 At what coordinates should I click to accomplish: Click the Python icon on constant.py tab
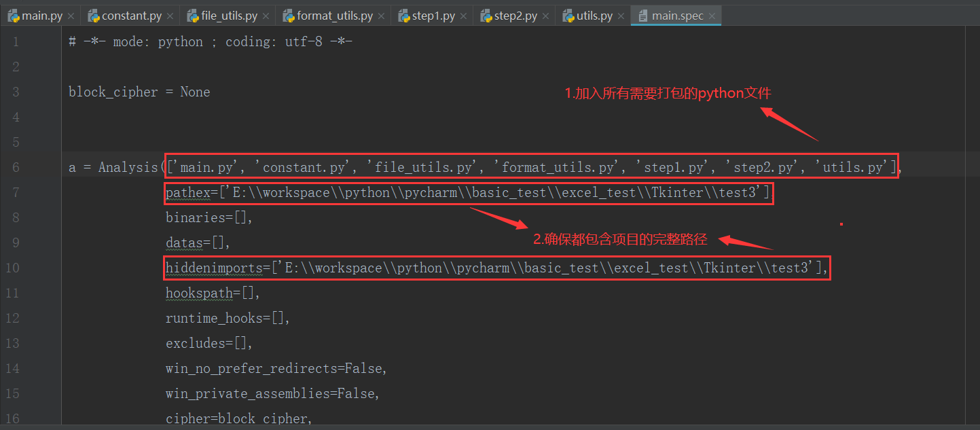pyautogui.click(x=94, y=14)
